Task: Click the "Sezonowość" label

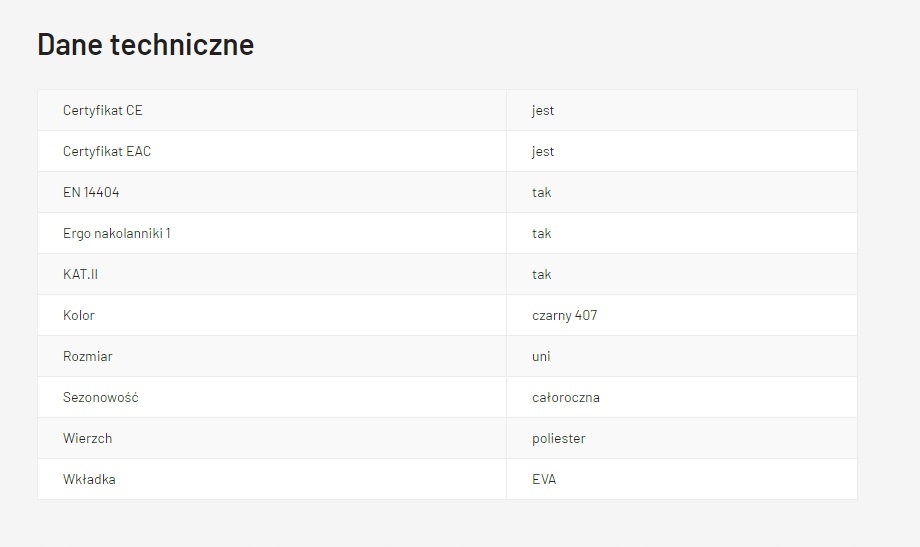Action: [x=100, y=397]
